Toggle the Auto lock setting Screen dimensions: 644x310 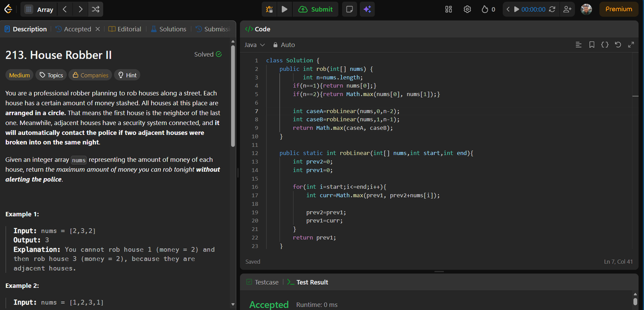pos(284,45)
